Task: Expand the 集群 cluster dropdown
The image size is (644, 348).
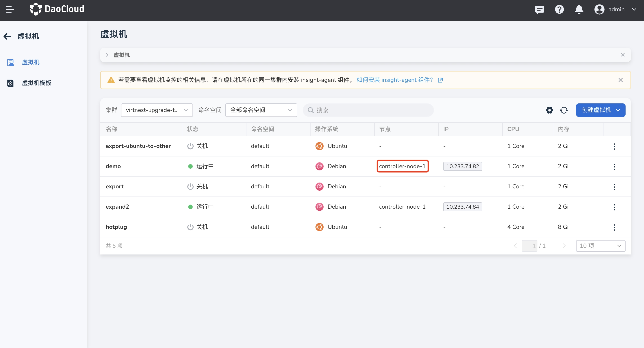Action: [157, 110]
